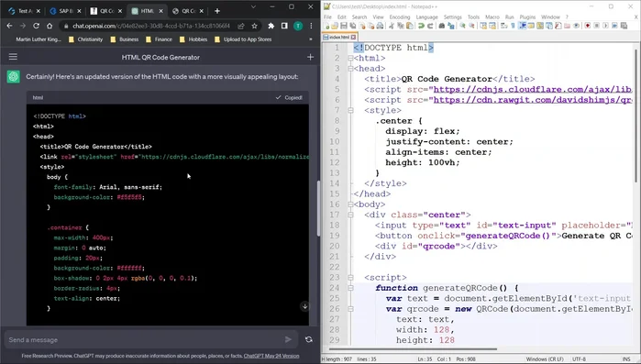Image resolution: width=641 pixels, height=364 pixels.
Task: Click the macro Playback icon in Notepad++
Action: [605, 26]
